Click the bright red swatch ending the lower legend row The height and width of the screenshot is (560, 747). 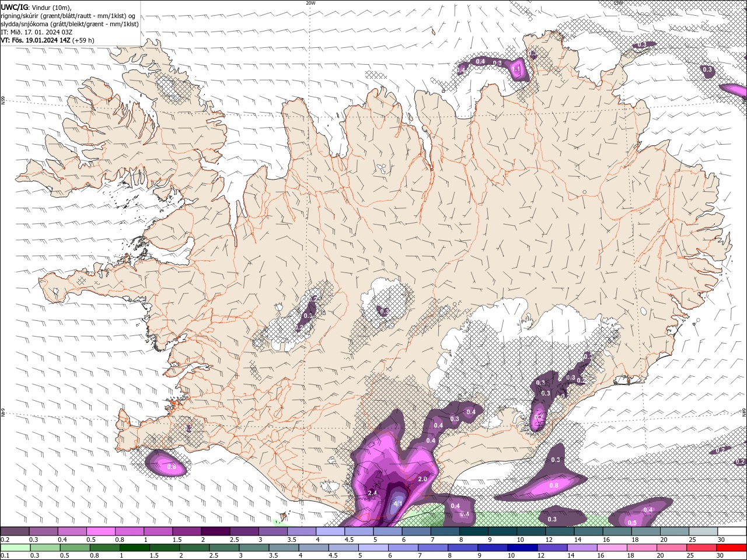(732, 548)
